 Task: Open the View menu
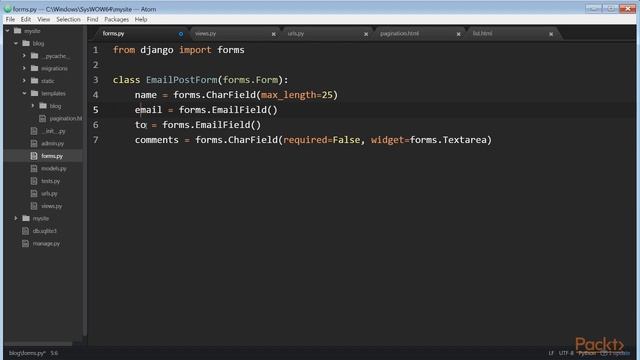click(x=44, y=19)
